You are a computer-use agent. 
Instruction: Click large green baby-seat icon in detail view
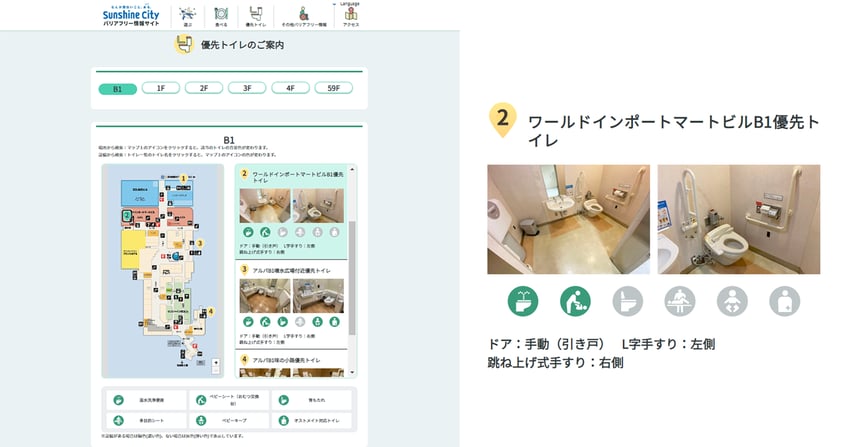(x=575, y=301)
